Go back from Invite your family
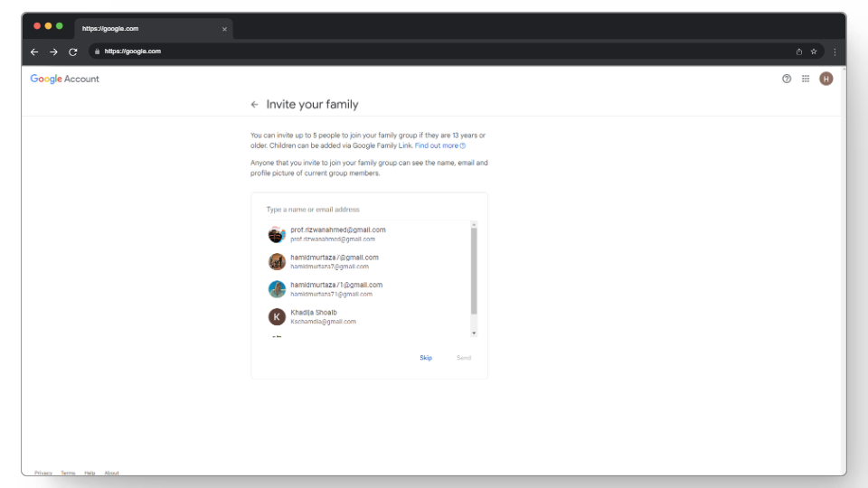The height and width of the screenshot is (488, 868). click(x=254, y=105)
